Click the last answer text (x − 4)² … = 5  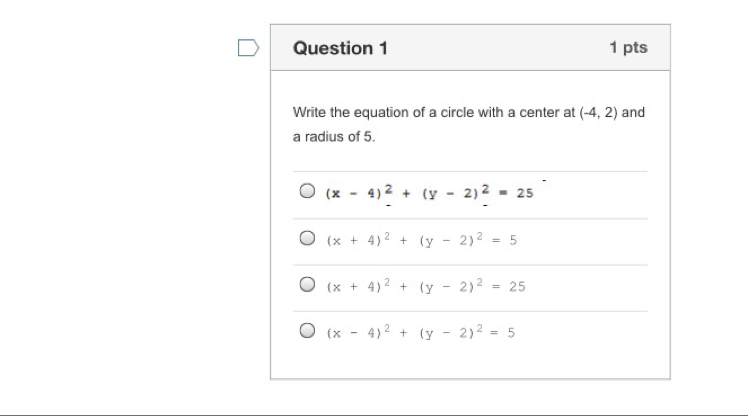pyautogui.click(x=421, y=332)
